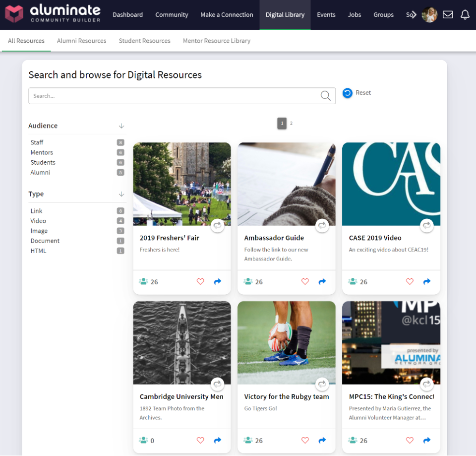Image resolution: width=476 pixels, height=456 pixels.
Task: Favorite the Ambassador Guide resource with the heart
Action: [305, 281]
